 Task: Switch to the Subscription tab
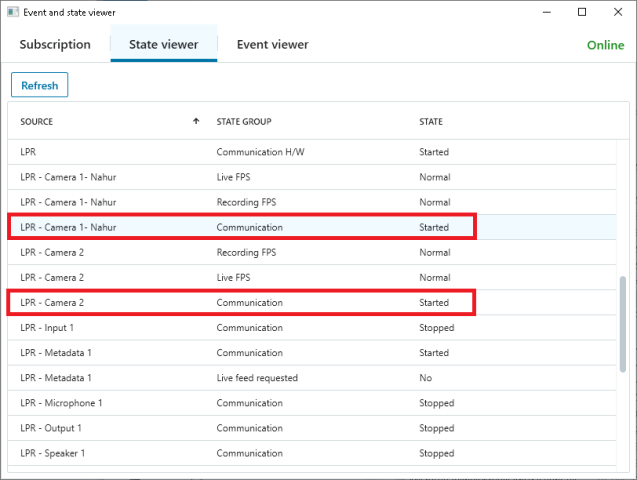coord(55,45)
